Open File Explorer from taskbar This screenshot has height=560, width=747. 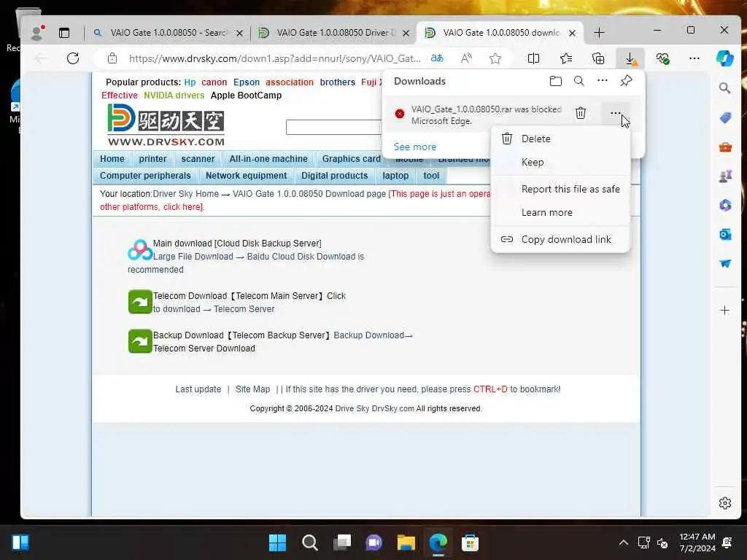point(406,542)
